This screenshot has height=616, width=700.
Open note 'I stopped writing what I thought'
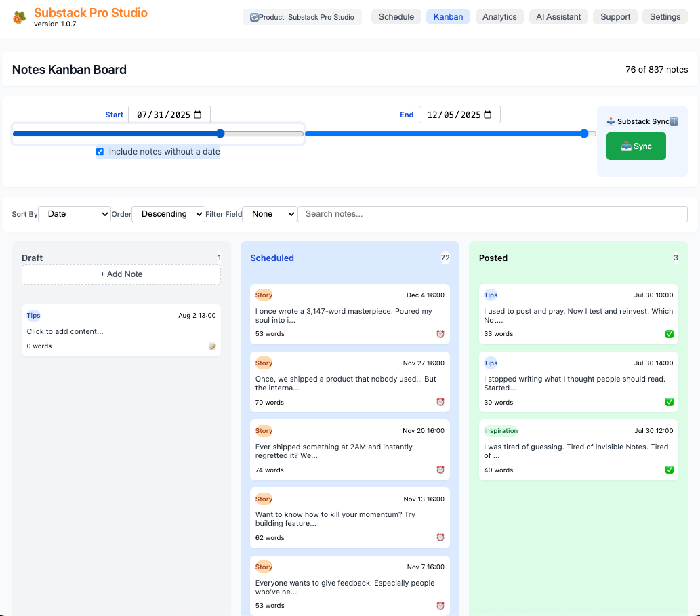(579, 382)
